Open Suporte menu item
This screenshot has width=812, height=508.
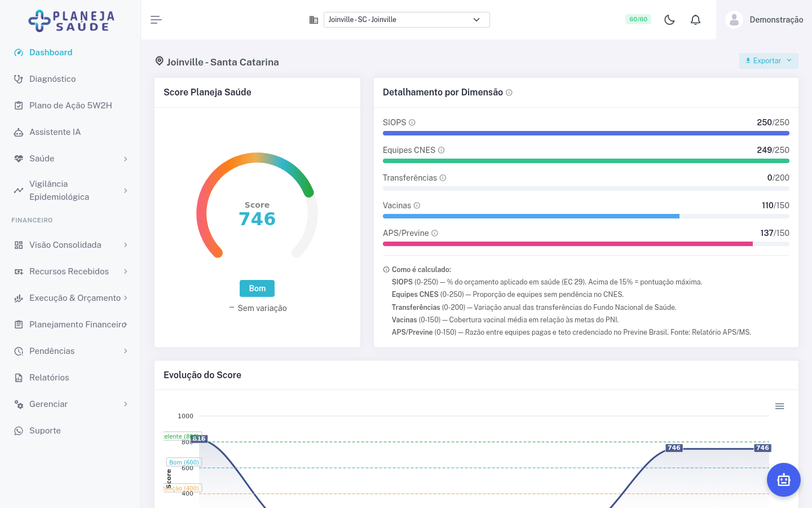pos(70,431)
